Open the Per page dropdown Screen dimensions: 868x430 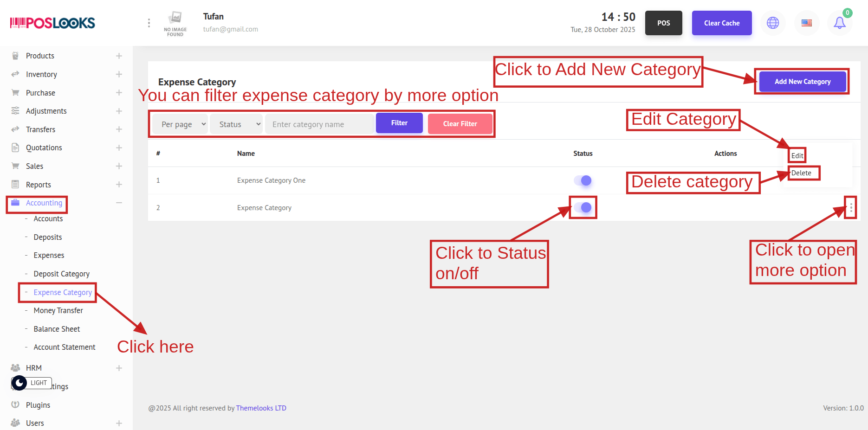click(x=180, y=124)
